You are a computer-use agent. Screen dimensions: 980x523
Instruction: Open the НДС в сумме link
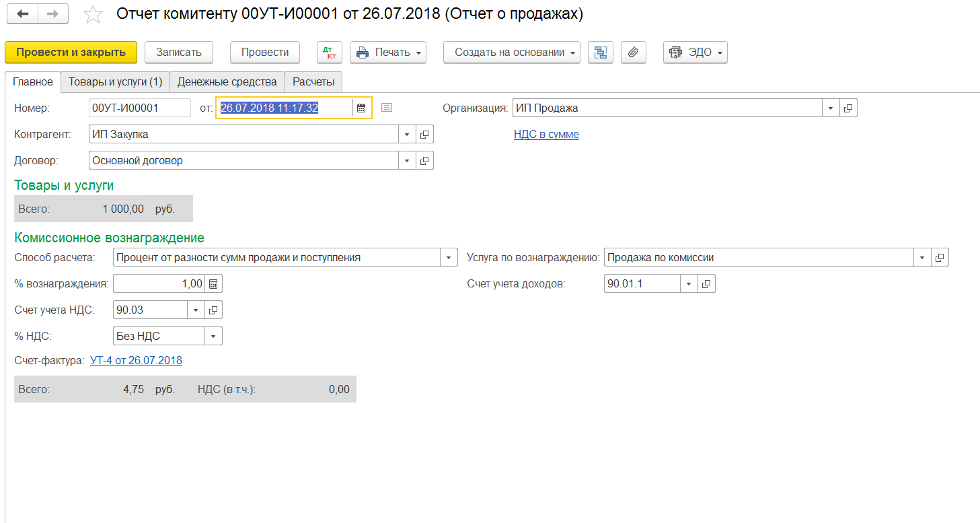tap(545, 135)
